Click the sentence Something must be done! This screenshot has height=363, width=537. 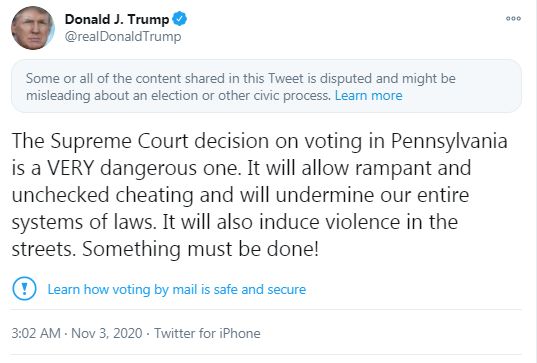click(200, 249)
